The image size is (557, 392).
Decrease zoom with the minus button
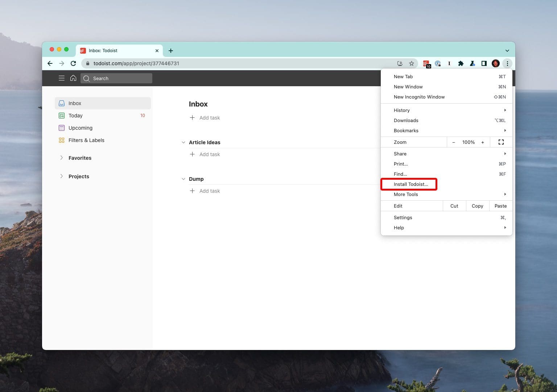454,142
